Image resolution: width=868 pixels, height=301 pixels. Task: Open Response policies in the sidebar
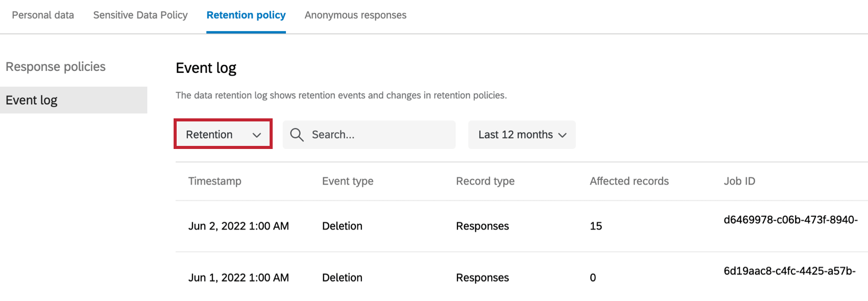56,67
